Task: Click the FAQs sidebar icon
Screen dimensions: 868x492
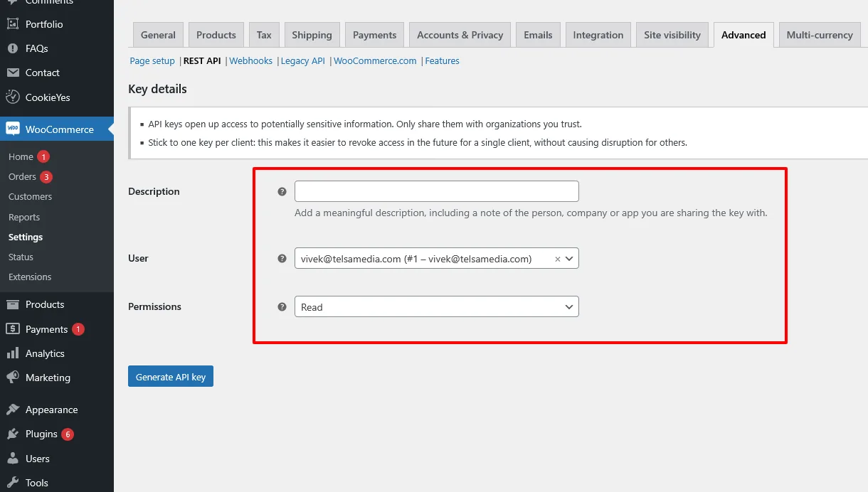Action: click(13, 48)
